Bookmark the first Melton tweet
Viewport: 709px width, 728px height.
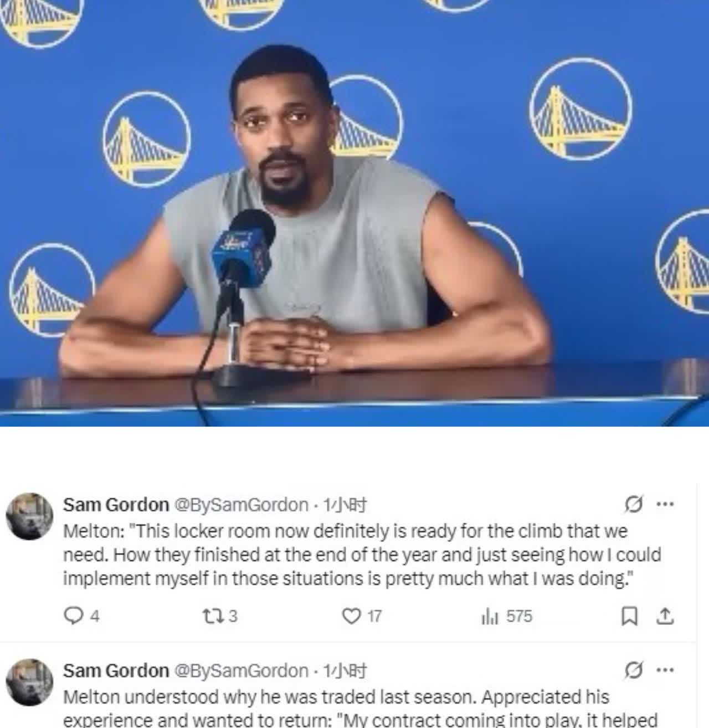point(629,616)
